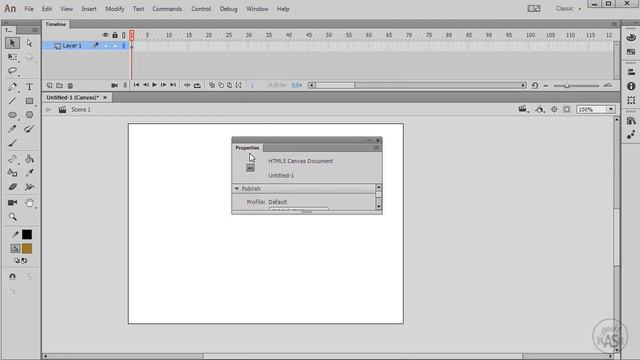Go to the last frame
640x360 pixels.
pyautogui.click(x=173, y=85)
